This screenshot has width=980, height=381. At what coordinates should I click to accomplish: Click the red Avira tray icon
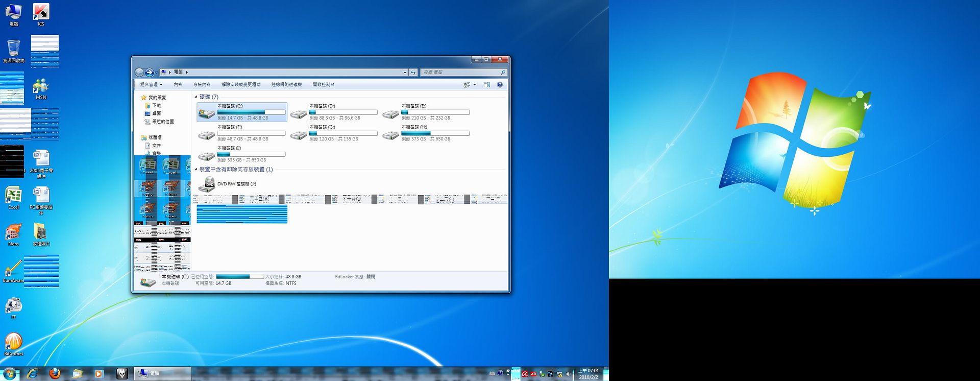(525, 374)
